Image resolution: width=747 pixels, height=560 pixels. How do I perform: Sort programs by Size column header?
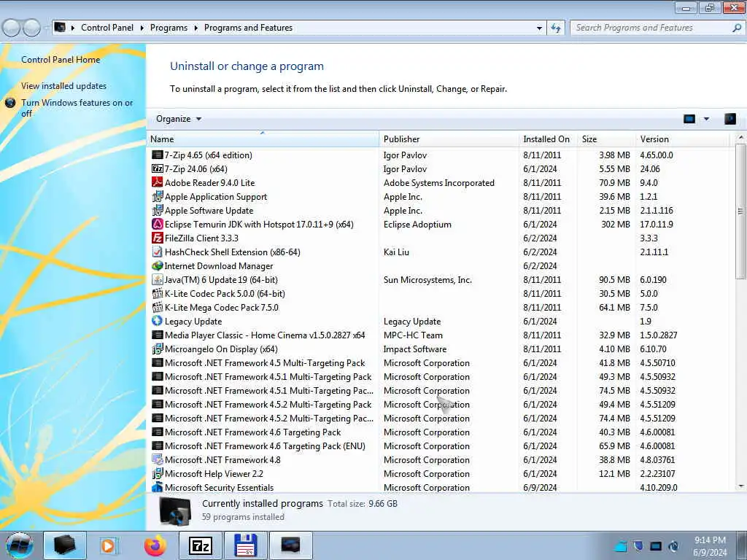606,139
